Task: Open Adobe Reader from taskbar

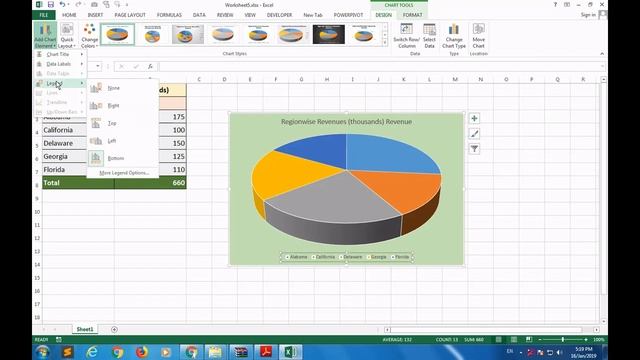Action: click(x=266, y=351)
